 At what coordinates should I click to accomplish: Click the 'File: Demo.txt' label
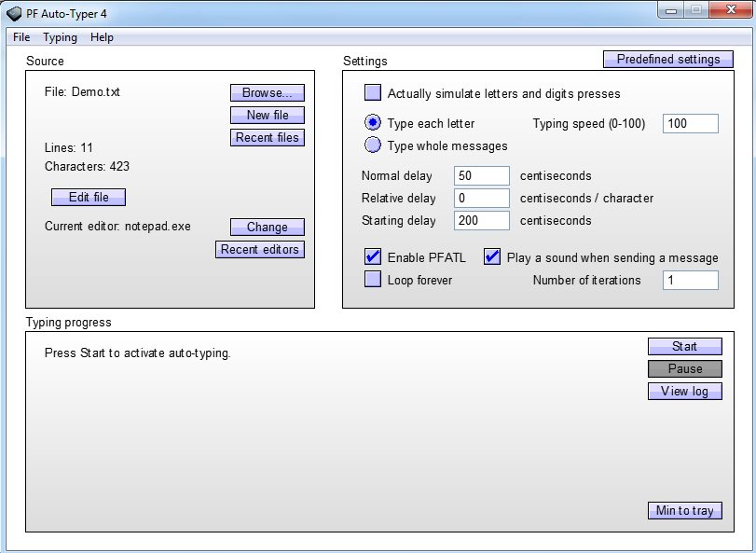(x=82, y=91)
